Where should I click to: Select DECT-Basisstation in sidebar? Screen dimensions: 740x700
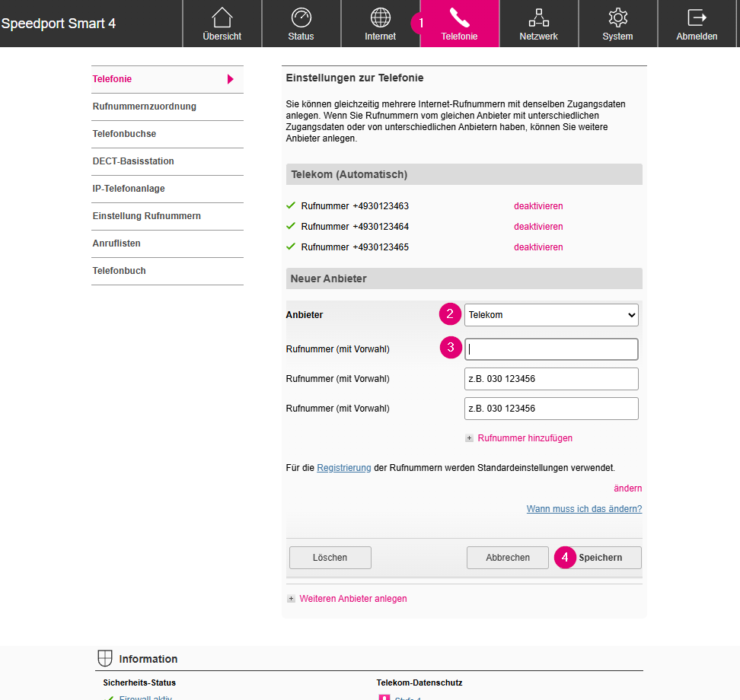coord(133,161)
